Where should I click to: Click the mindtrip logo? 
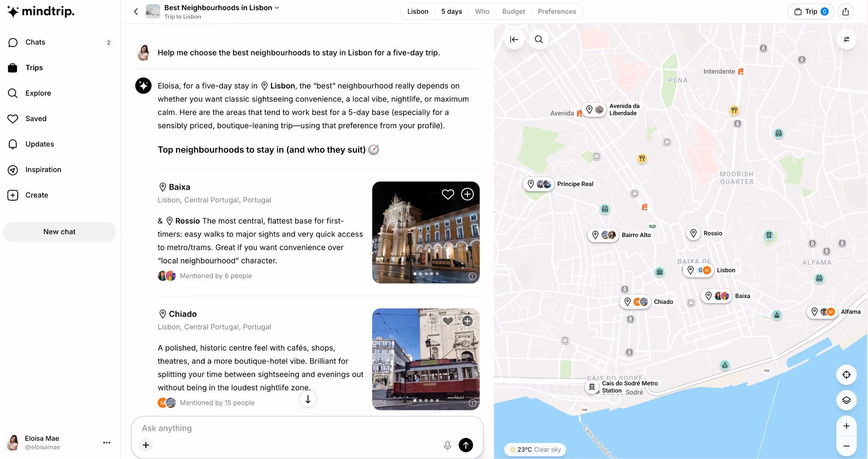(41, 11)
